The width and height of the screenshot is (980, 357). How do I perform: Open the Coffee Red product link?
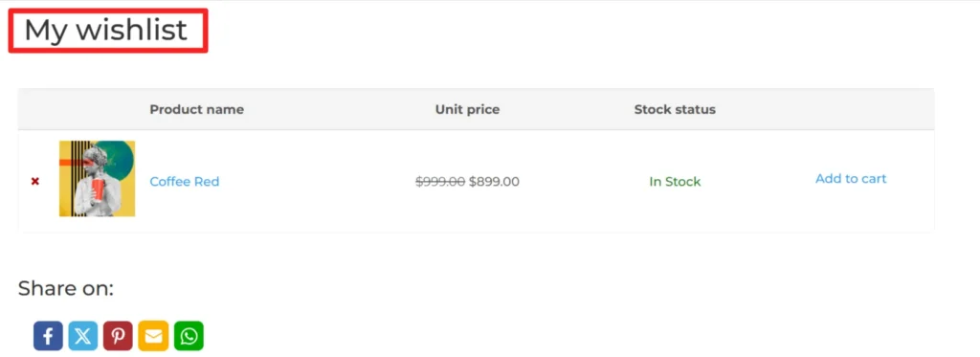(185, 181)
